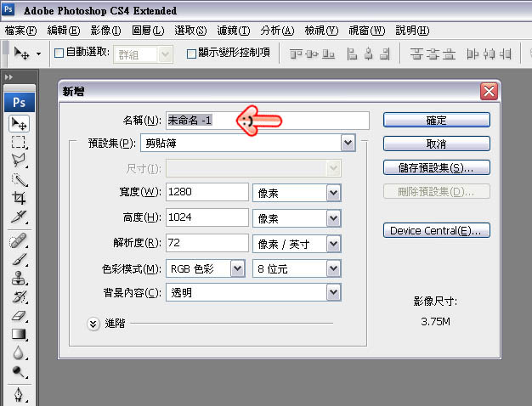Click Distribute Bottom Edges icon
The width and height of the screenshot is (532, 406).
(x=449, y=54)
